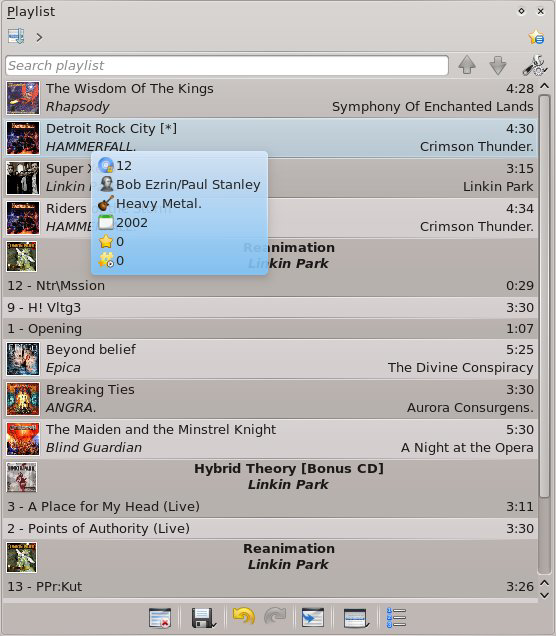
Task: Undock the Playlist panel diamond button
Action: pyautogui.click(x=522, y=11)
